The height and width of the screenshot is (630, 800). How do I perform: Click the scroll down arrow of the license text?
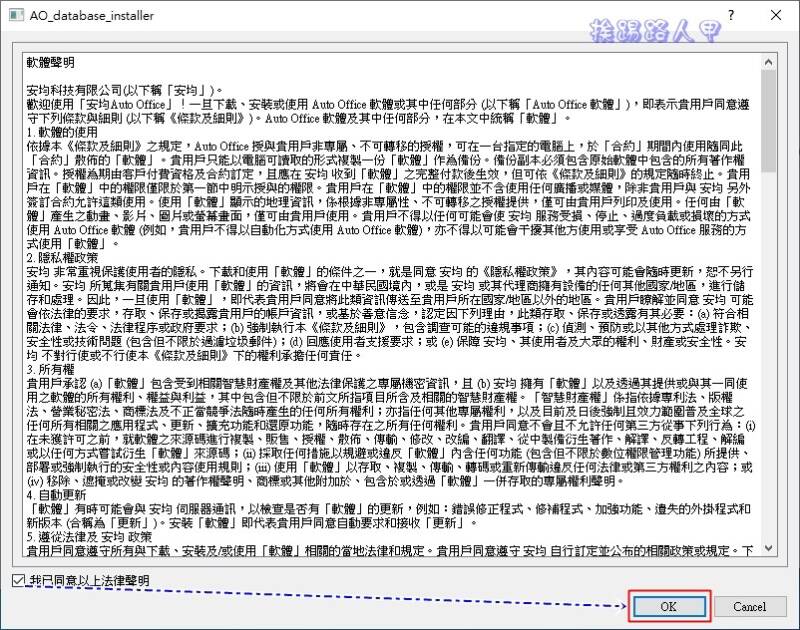tap(768, 548)
